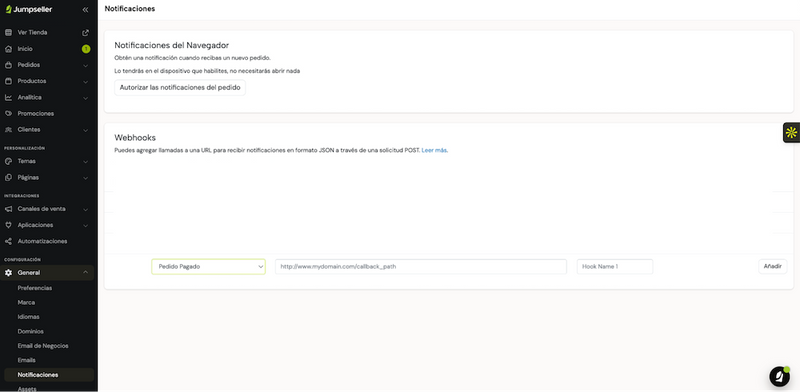This screenshot has width=800, height=392.
Task: Open Email de Negocios settings
Action: (43, 346)
